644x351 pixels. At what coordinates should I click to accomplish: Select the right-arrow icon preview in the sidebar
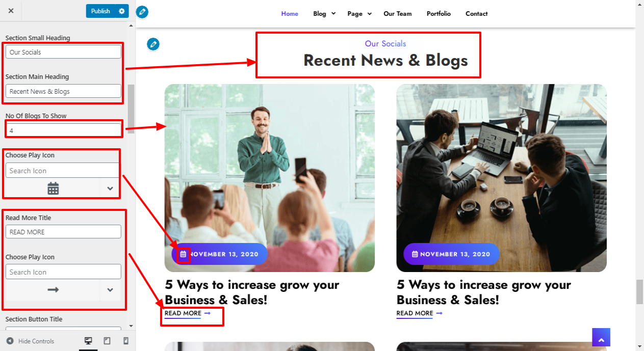pos(53,290)
